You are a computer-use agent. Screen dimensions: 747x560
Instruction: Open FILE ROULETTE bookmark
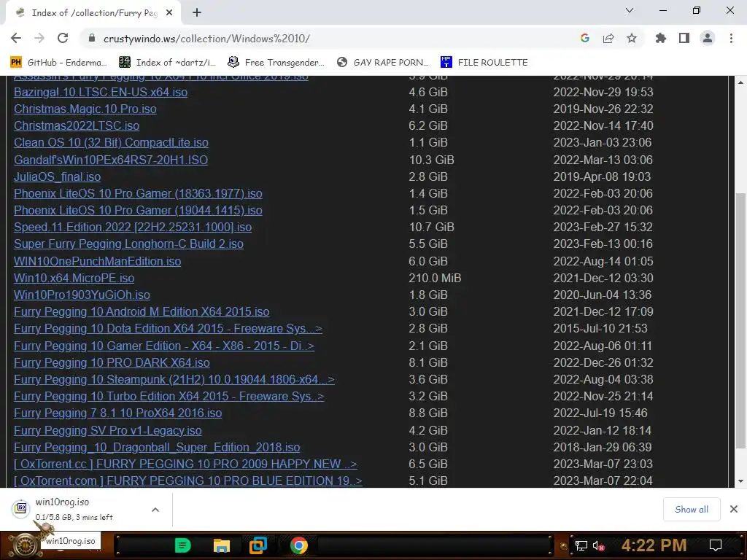[484, 63]
